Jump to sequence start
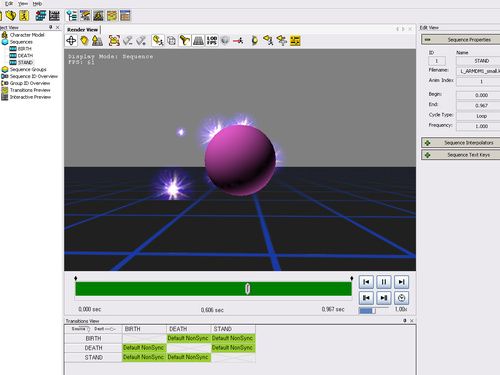This screenshot has height=375, width=500. 366,282
